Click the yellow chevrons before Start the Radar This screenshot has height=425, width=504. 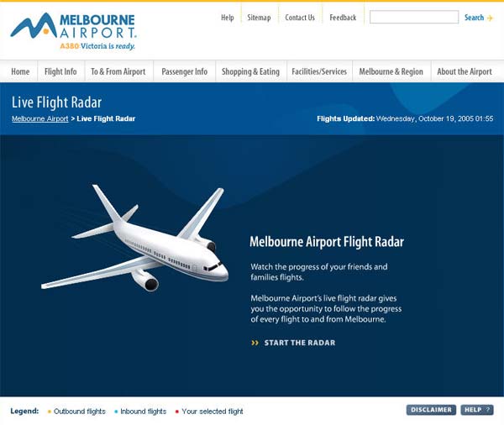pos(255,343)
